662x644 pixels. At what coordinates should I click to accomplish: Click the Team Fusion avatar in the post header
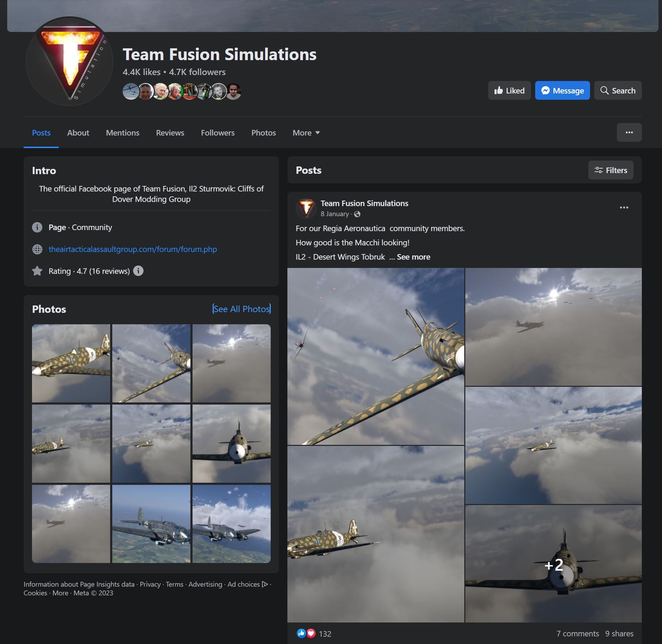tap(306, 208)
